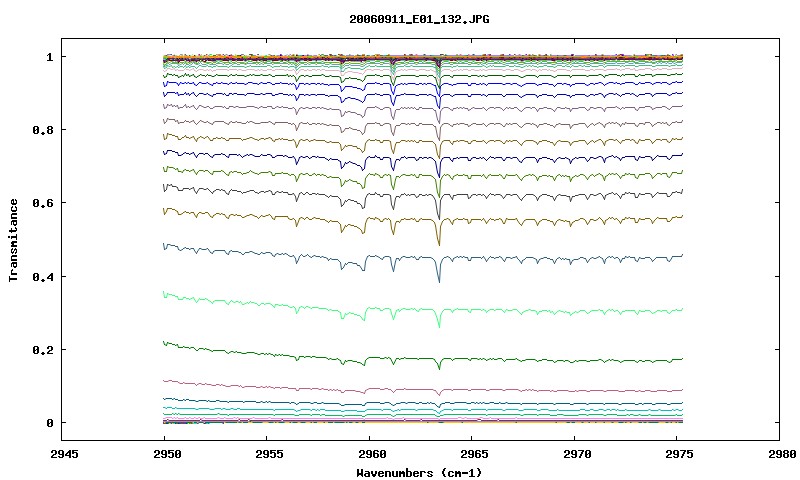Select the Transmittance y-axis label
The image size is (800, 480).
pyautogui.click(x=13, y=240)
